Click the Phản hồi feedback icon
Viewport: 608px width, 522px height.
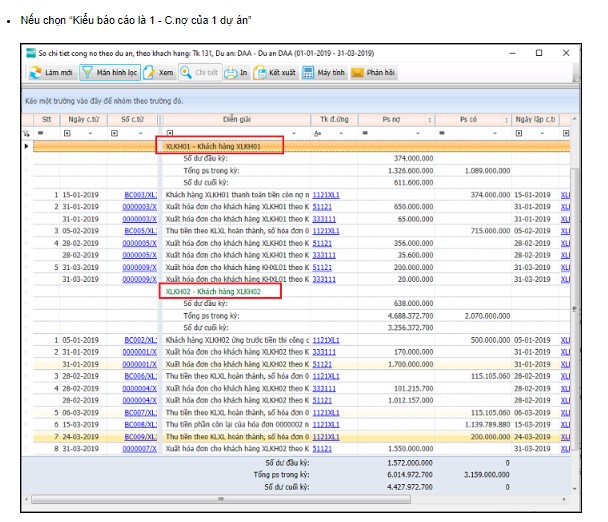point(358,73)
